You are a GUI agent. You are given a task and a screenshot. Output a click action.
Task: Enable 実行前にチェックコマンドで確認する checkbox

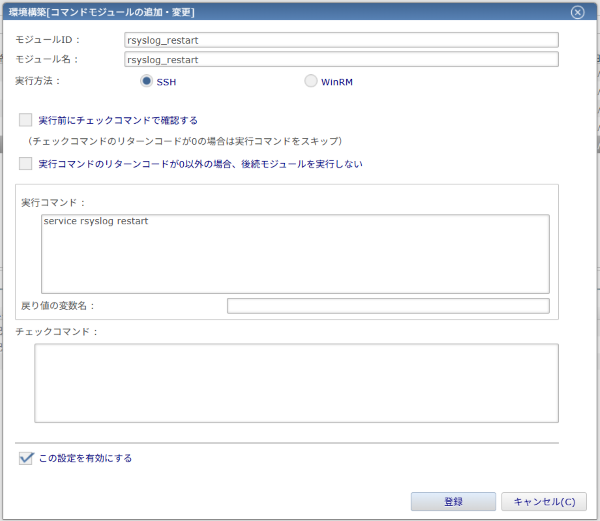tap(26, 121)
